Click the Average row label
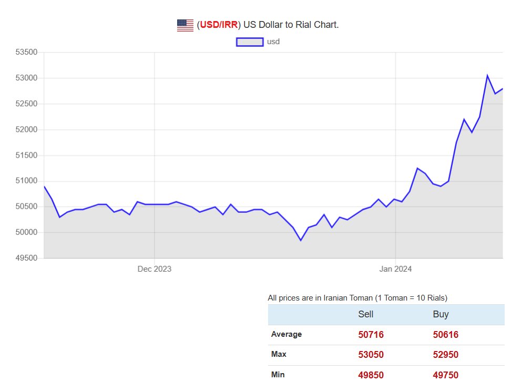532x392 pixels. click(x=287, y=334)
